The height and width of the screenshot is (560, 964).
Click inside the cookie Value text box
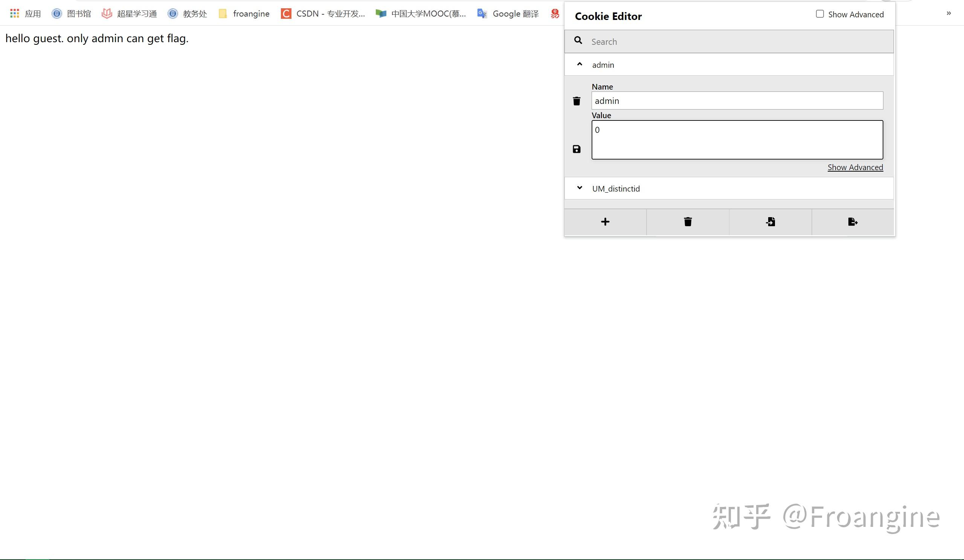pyautogui.click(x=737, y=140)
